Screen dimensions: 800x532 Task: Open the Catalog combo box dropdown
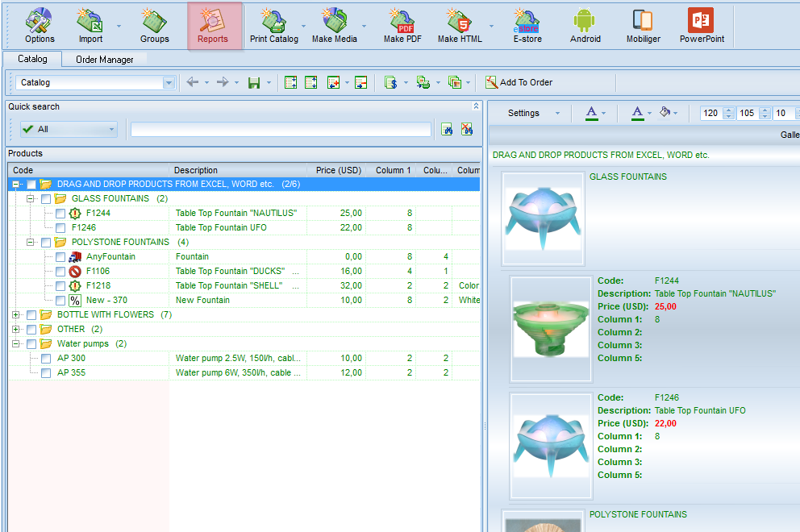[x=169, y=82]
